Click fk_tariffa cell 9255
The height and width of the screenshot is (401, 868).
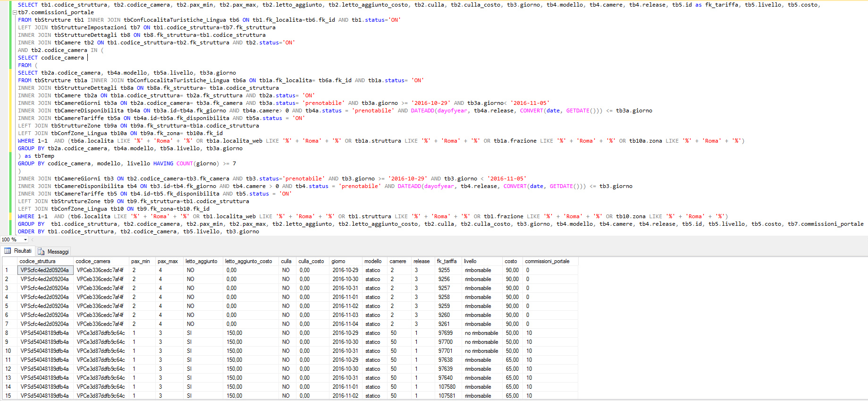pyautogui.click(x=448, y=270)
